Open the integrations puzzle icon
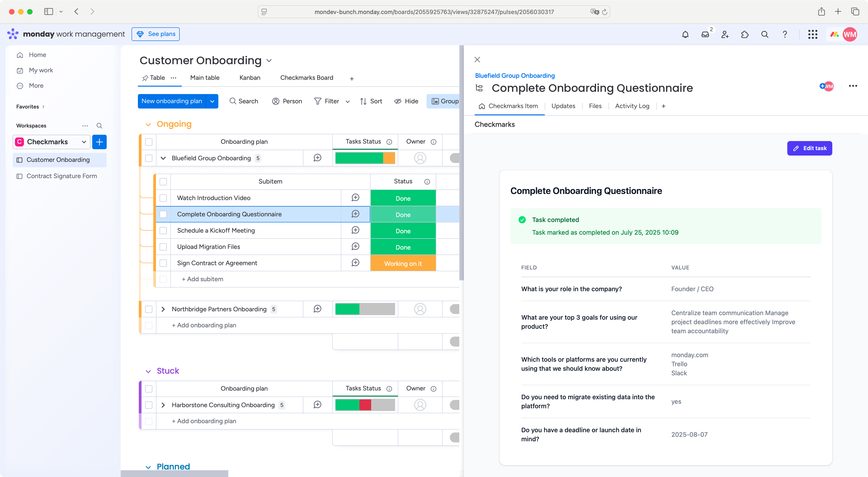This screenshot has width=868, height=477. pyautogui.click(x=745, y=34)
